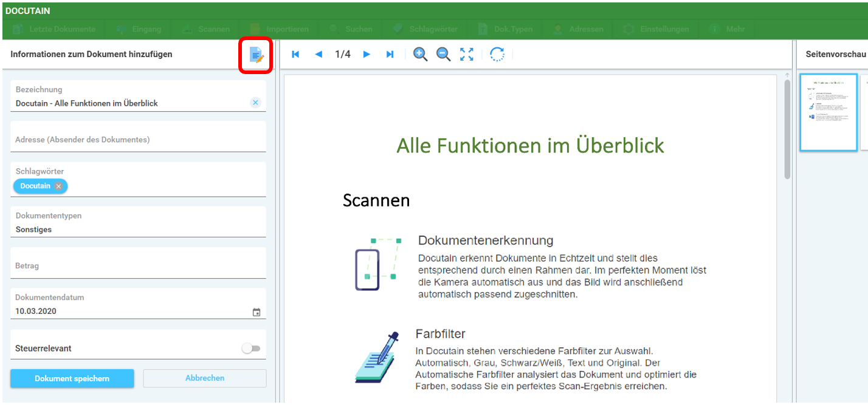
Task: Open the Dok.Typen menu item
Action: click(506, 29)
